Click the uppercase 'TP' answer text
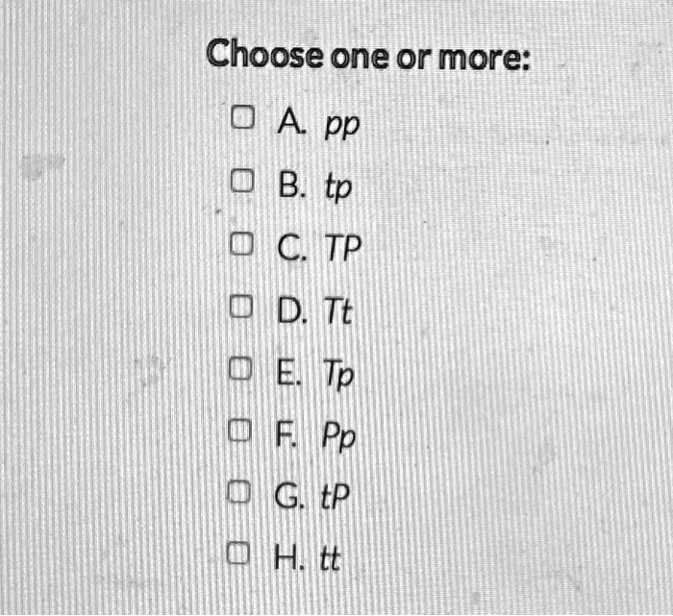The width and height of the screenshot is (673, 616). click(x=343, y=248)
